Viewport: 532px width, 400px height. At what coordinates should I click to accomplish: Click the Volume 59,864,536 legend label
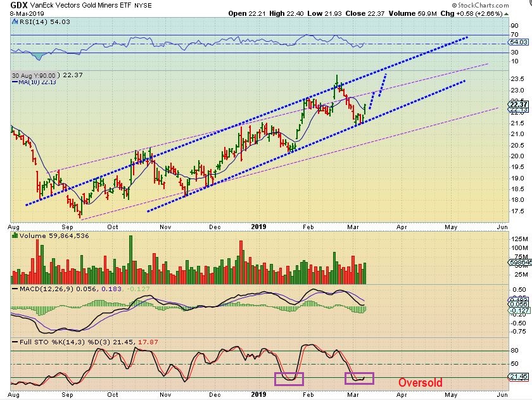[54, 235]
